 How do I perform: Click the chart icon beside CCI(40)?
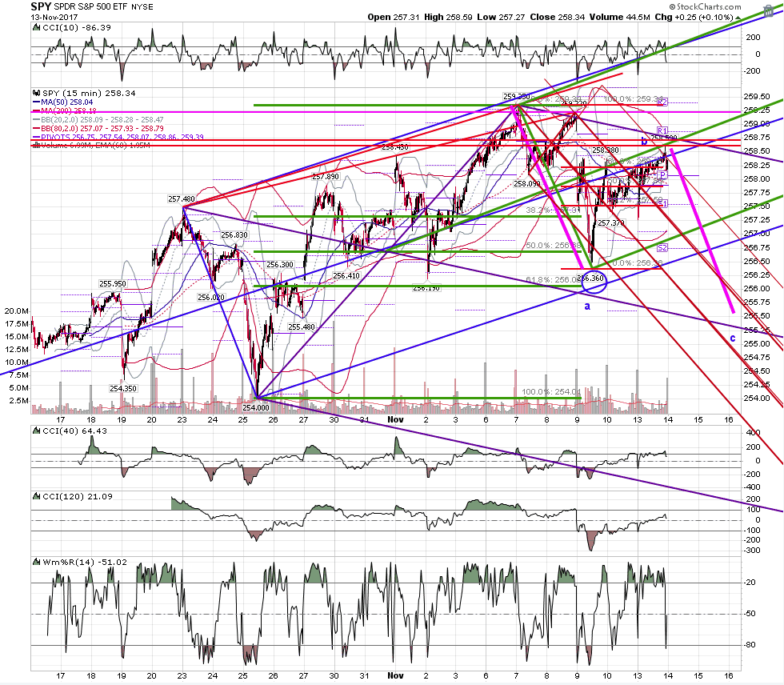(37, 431)
